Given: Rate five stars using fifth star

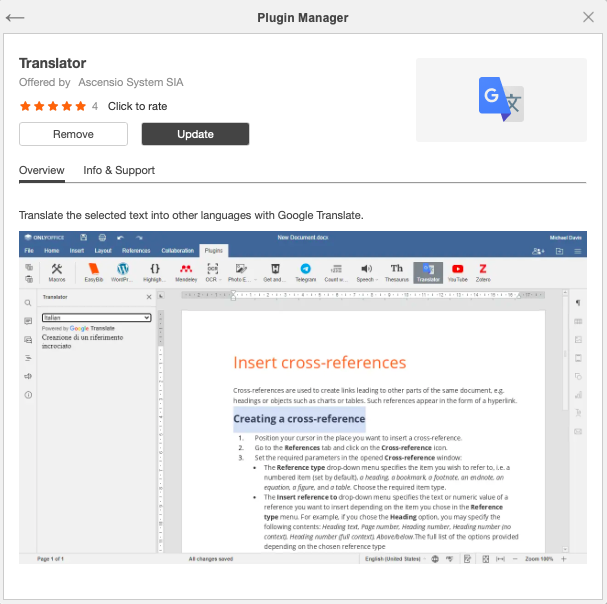Looking at the screenshot, I should tap(81, 106).
